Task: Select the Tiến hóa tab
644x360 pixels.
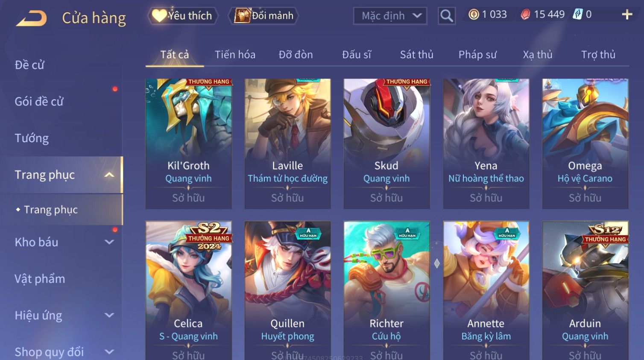Action: point(235,55)
